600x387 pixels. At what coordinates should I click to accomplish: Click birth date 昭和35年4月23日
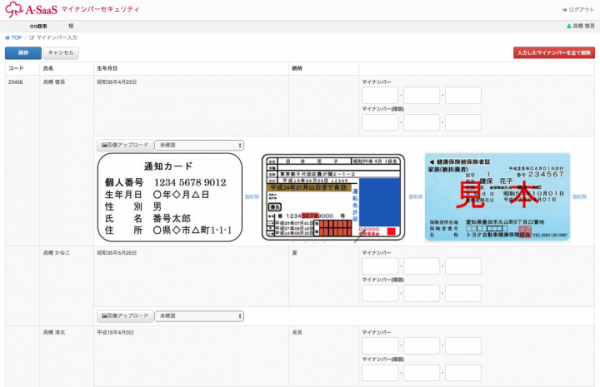[x=117, y=82]
